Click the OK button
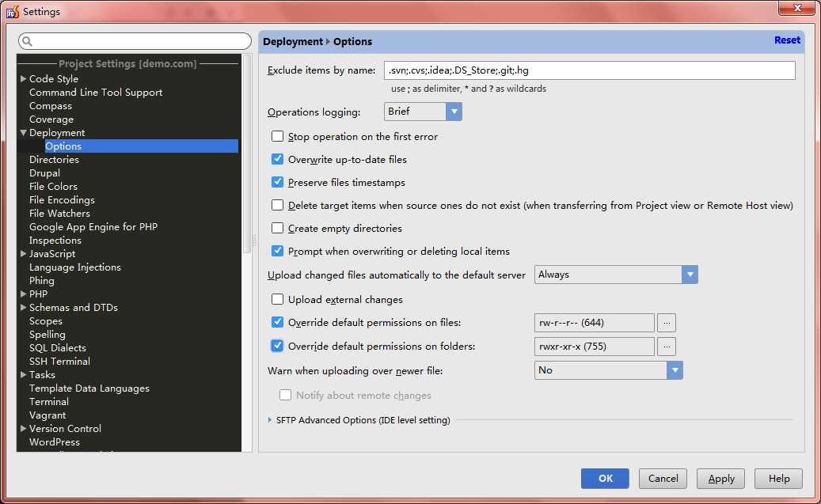This screenshot has height=504, width=821. [x=605, y=479]
